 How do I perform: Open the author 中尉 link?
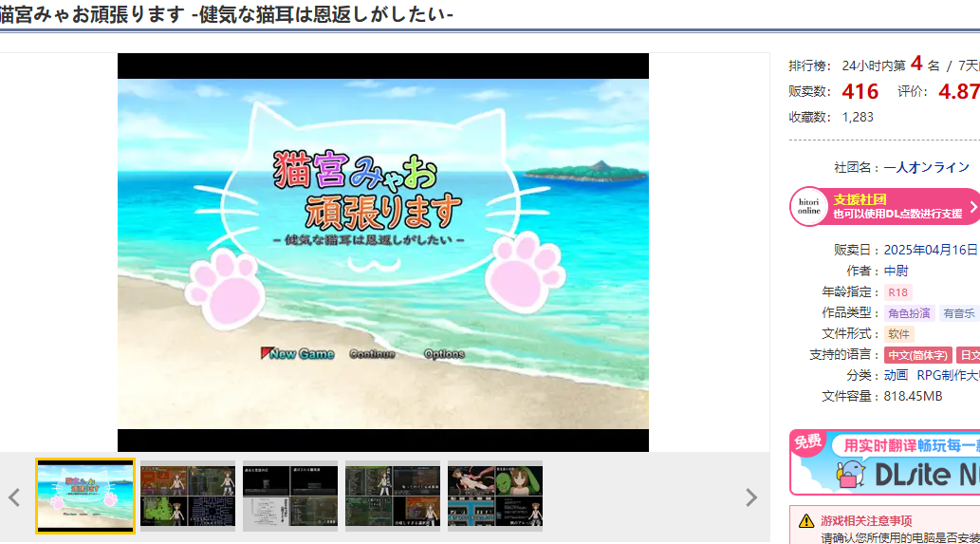click(x=896, y=271)
